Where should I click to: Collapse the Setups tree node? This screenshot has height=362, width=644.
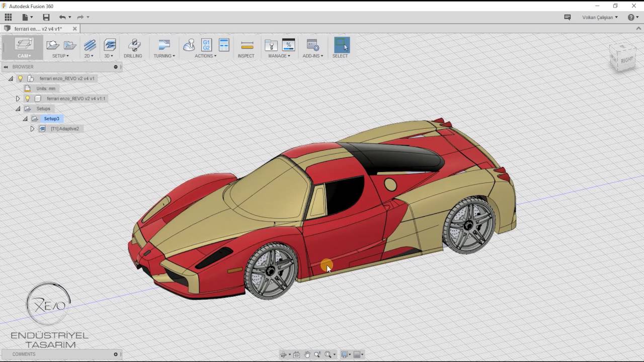click(x=18, y=109)
